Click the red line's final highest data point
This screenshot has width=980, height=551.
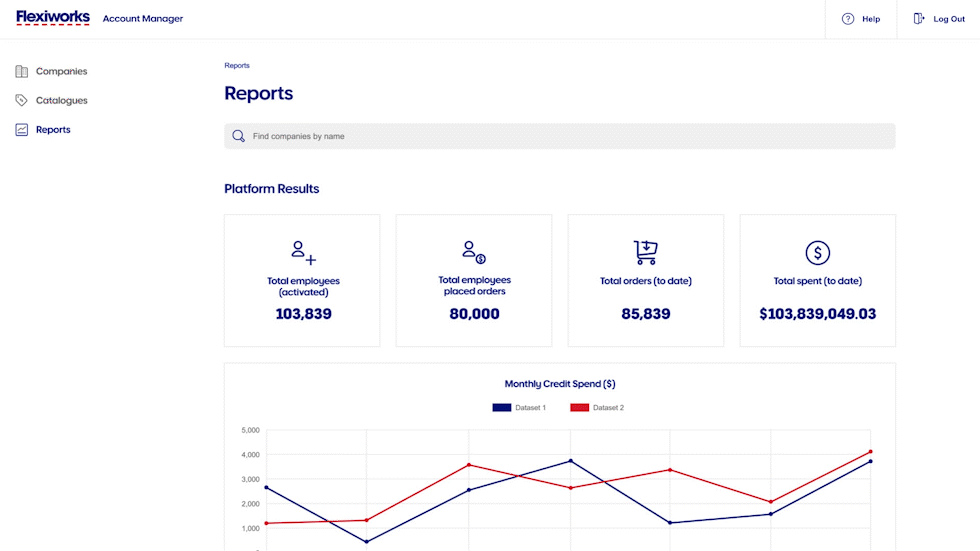coord(871,452)
